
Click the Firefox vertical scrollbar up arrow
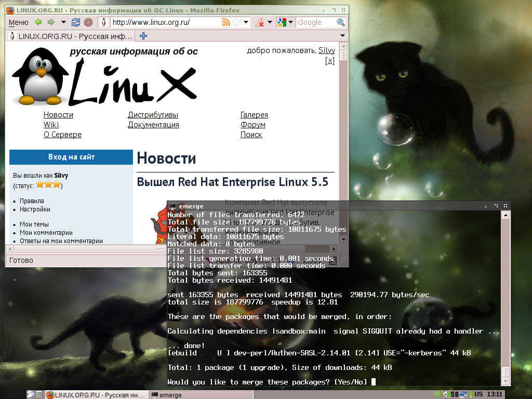pyautogui.click(x=343, y=46)
